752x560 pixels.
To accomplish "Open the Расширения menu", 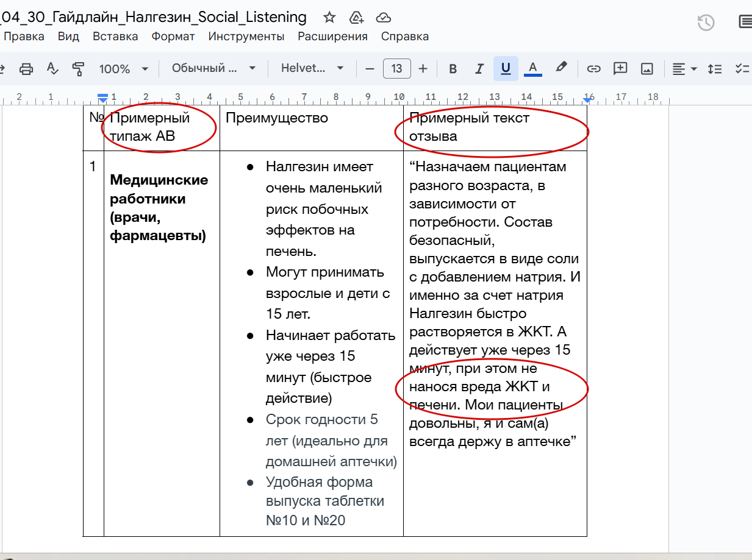I will (332, 36).
